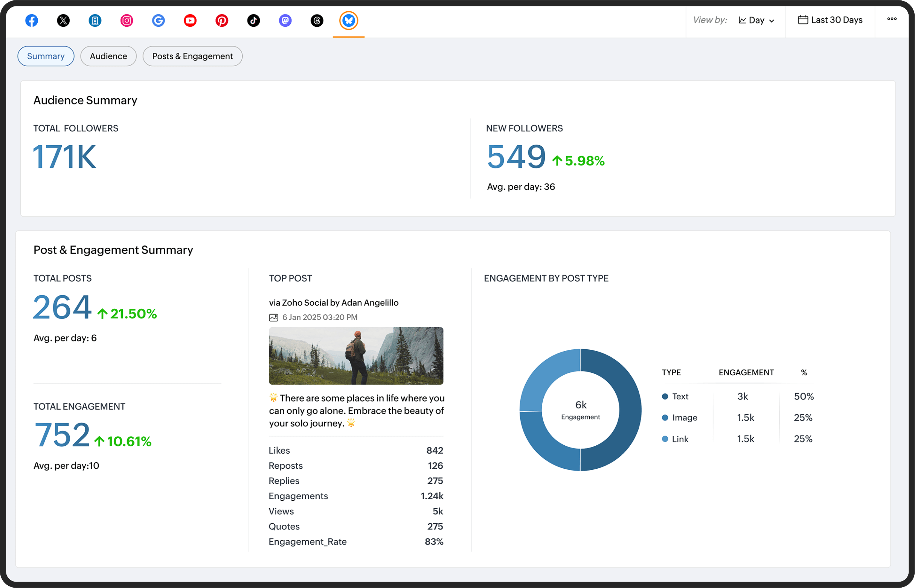The width and height of the screenshot is (915, 588).
Task: Open the more options ellipsis menu
Action: tap(892, 18)
